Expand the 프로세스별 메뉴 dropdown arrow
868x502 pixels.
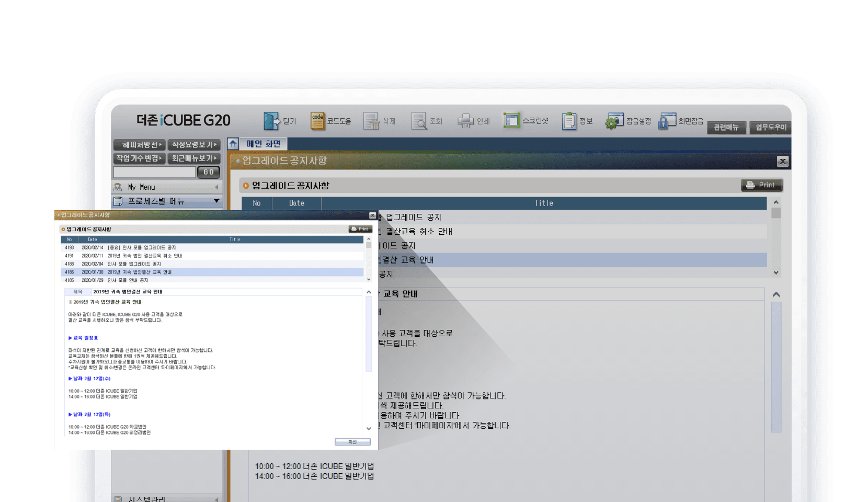(216, 201)
